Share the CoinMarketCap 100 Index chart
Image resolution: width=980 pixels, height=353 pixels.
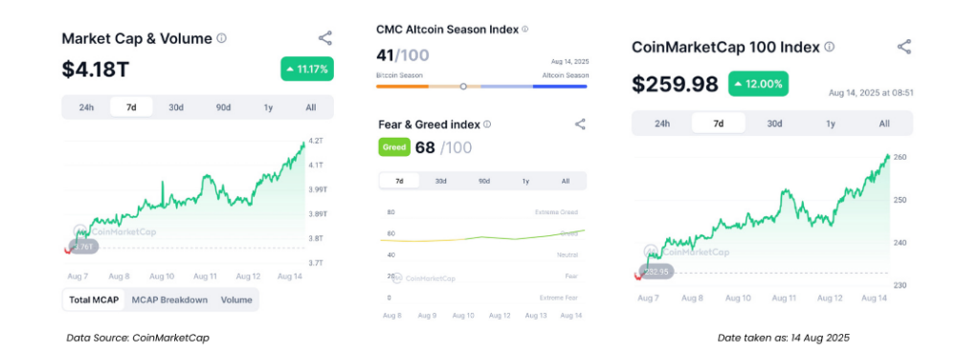pos(903,47)
